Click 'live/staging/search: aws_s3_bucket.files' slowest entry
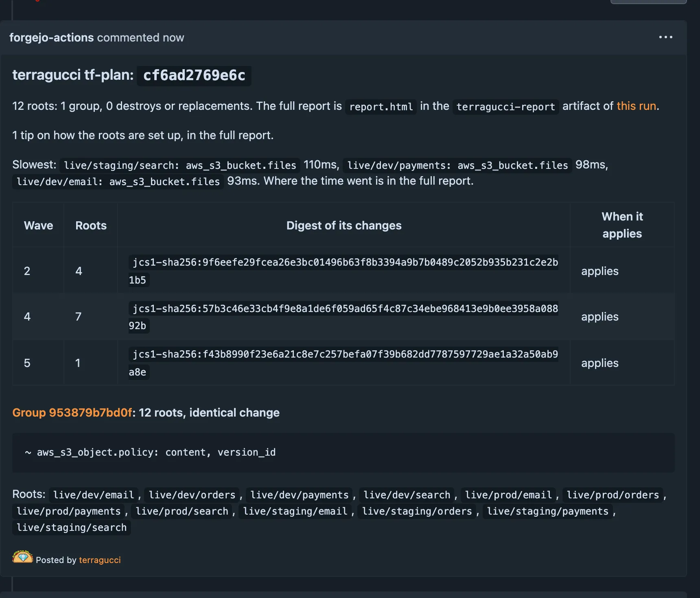 click(x=180, y=166)
